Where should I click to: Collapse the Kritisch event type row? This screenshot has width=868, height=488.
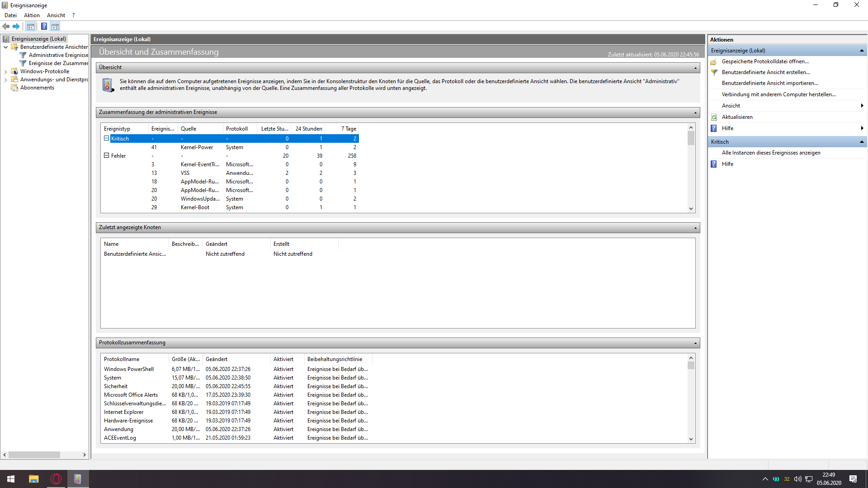point(107,138)
